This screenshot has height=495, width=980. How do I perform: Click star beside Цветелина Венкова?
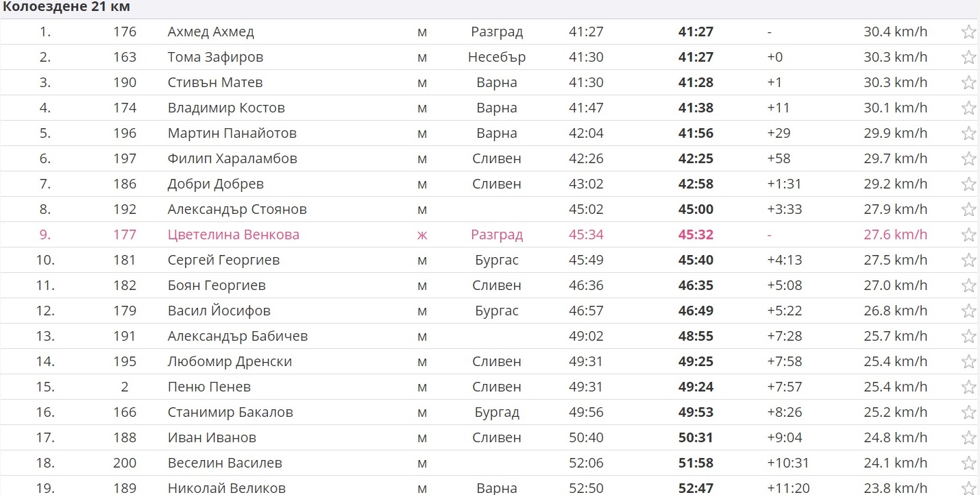968,234
